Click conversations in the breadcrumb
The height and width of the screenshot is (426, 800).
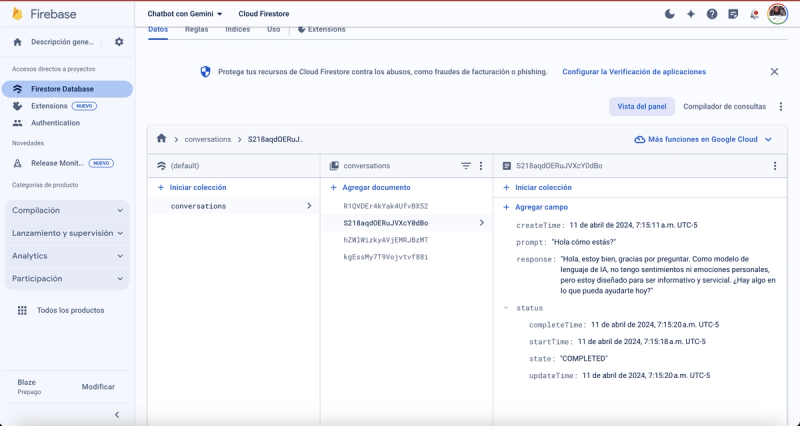pyautogui.click(x=208, y=139)
